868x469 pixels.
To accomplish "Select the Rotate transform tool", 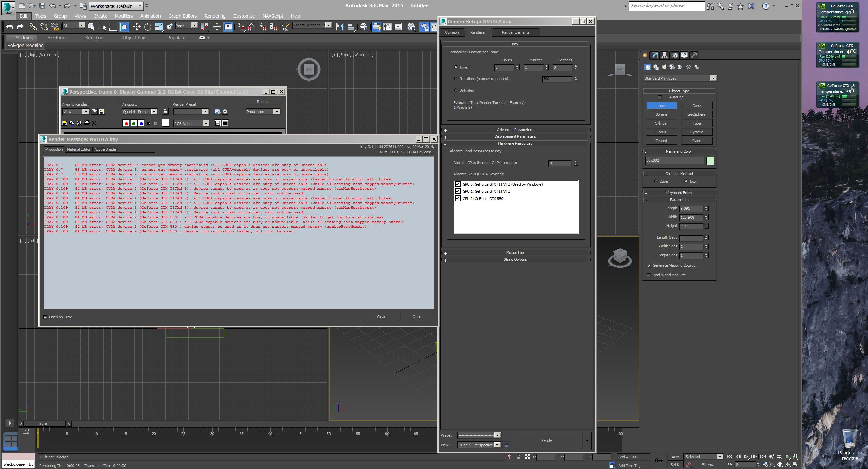I will pos(148,26).
